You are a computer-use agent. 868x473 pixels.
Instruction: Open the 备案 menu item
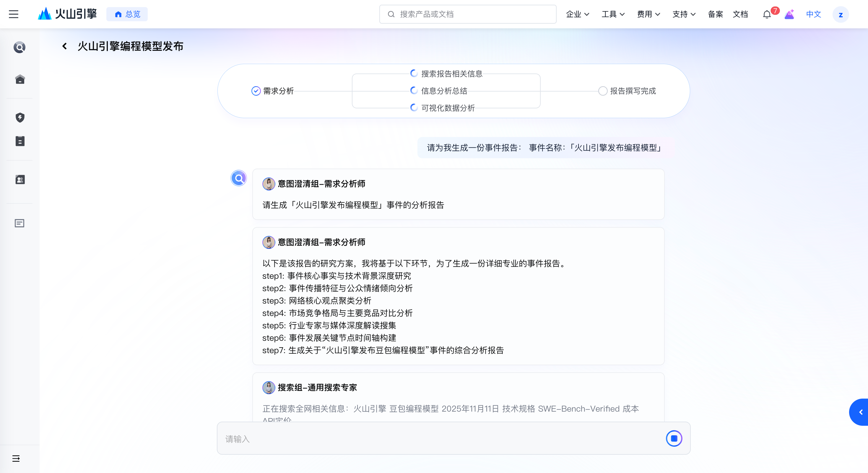(715, 14)
